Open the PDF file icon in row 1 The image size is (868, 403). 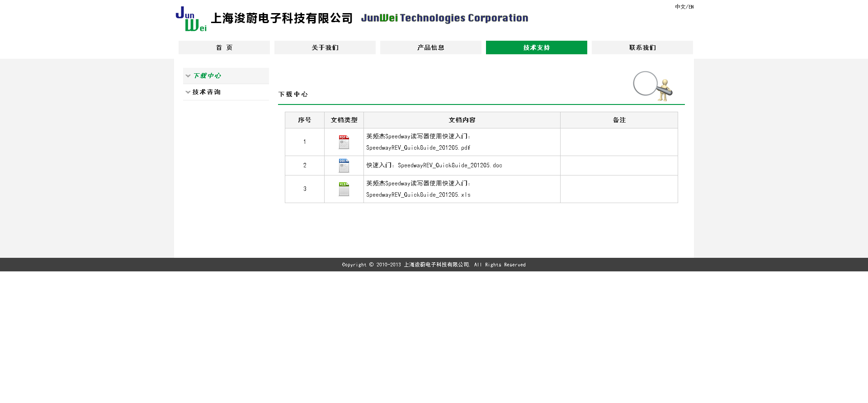click(x=344, y=142)
